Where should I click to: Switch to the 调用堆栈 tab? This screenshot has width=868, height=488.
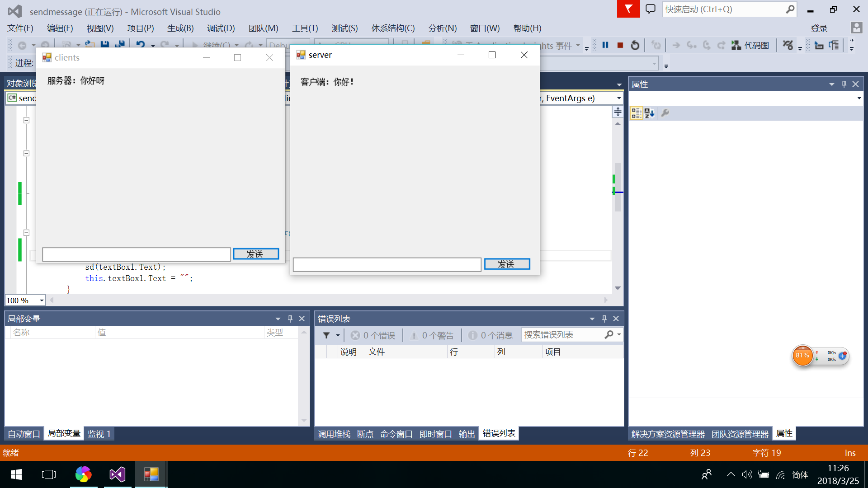coord(334,434)
